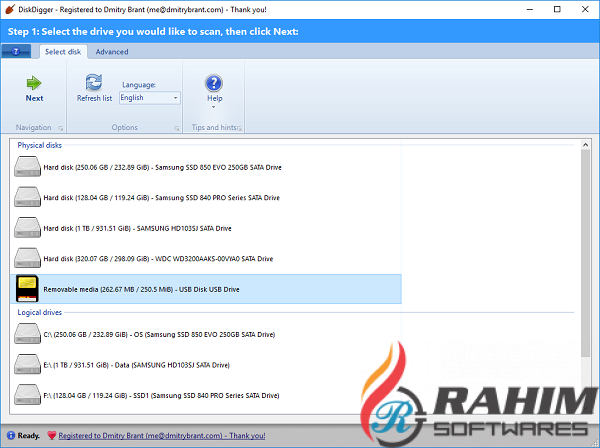Screen dimensions: 600x448
Task: Open the Options group dialog launcher
Action: pos(177,128)
